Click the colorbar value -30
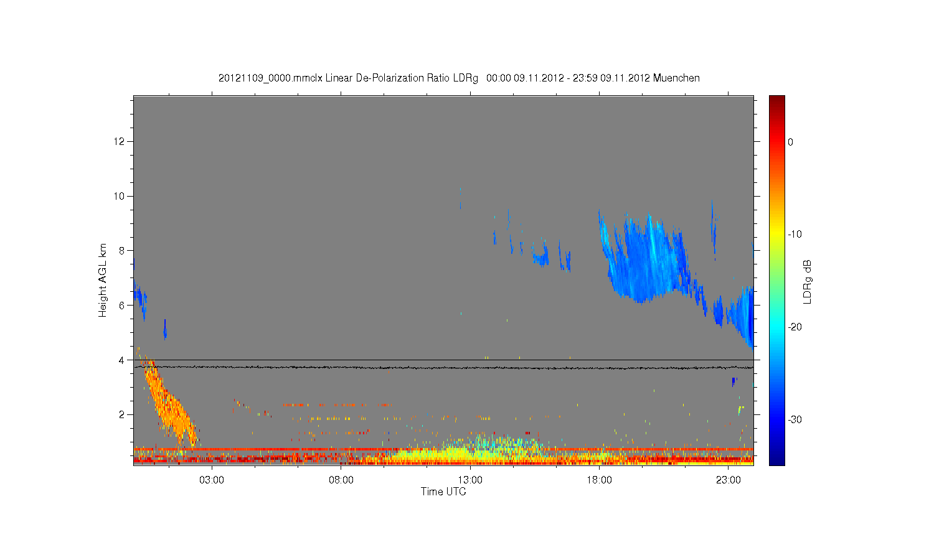 795,419
